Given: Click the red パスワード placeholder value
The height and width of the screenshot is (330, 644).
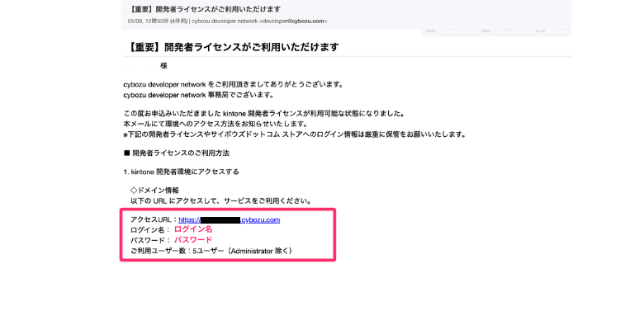Looking at the screenshot, I should (192, 240).
